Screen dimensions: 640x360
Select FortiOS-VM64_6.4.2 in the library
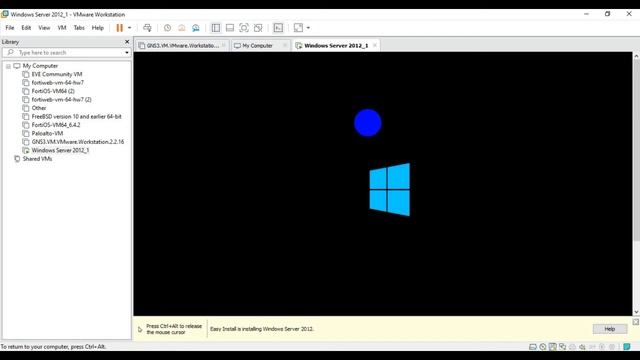56,125
